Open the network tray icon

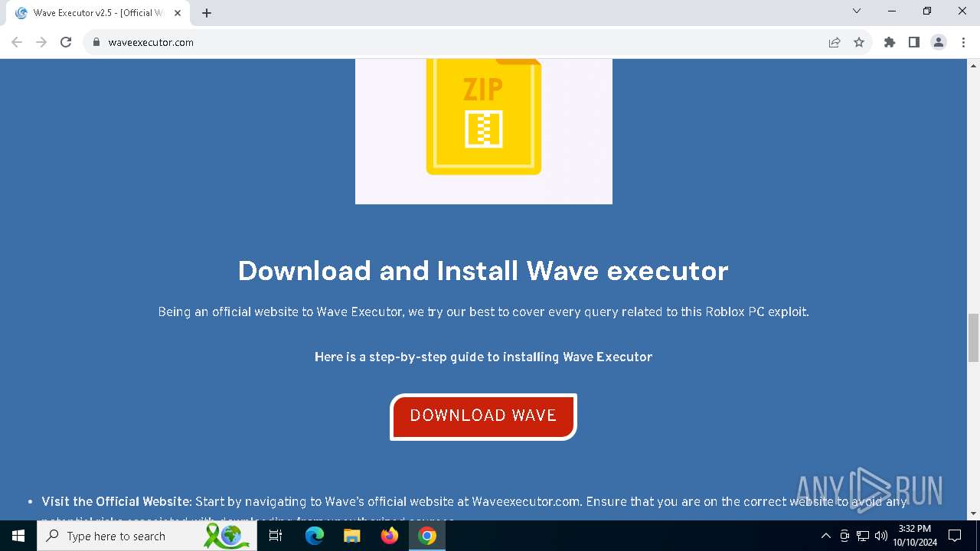(863, 536)
